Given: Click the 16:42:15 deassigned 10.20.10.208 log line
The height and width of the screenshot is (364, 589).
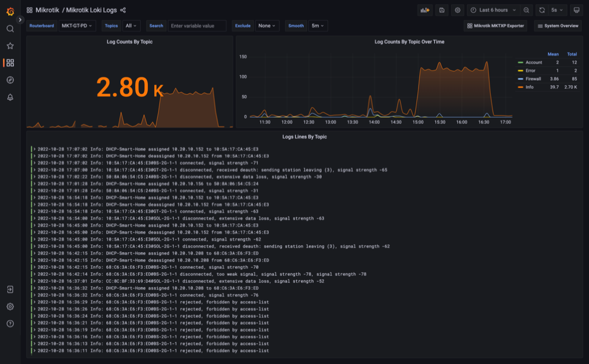Looking at the screenshot, I should click(153, 260).
